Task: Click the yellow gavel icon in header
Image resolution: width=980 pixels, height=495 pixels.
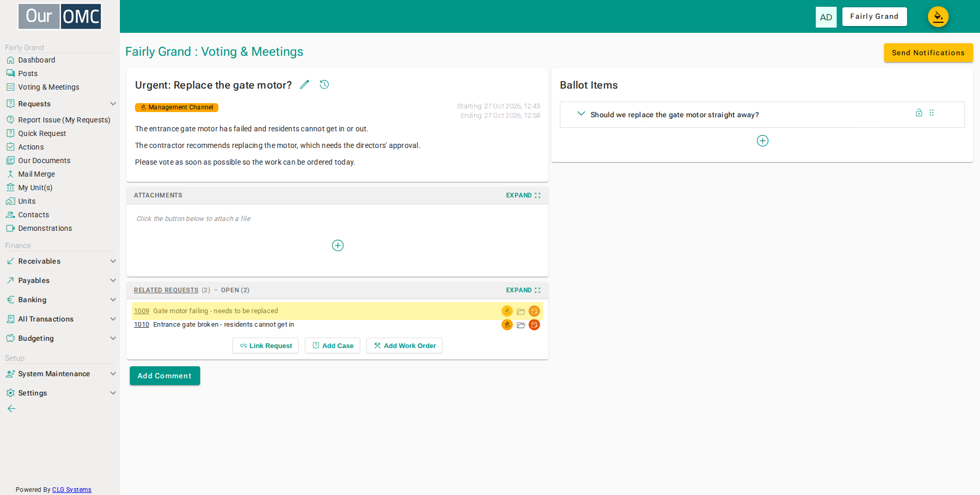Action: 938,17
